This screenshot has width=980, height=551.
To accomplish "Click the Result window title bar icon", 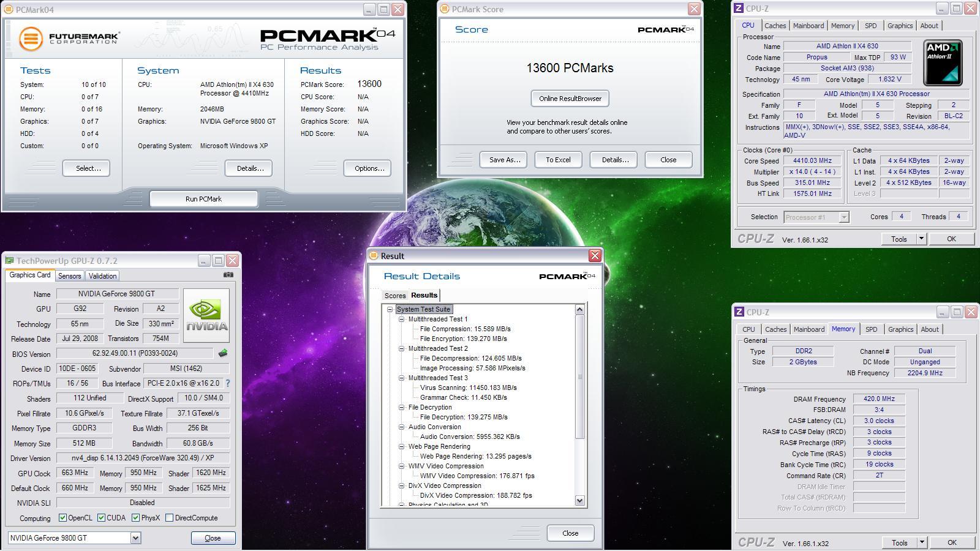I will [x=374, y=256].
